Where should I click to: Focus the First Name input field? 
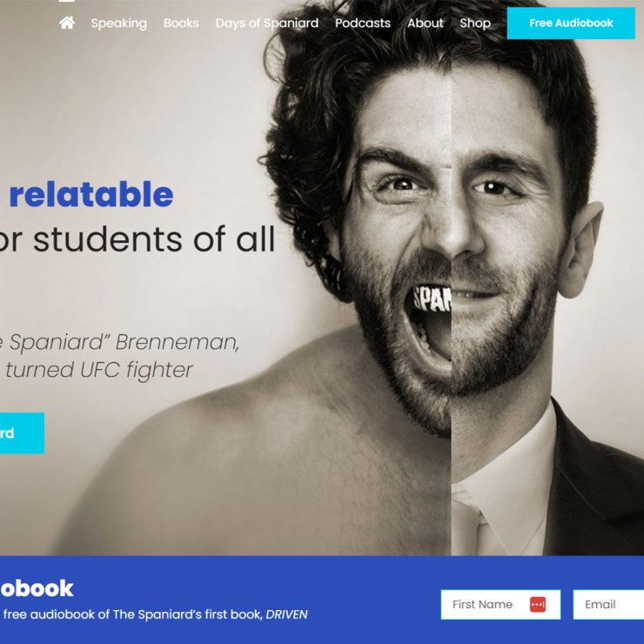pos(500,604)
